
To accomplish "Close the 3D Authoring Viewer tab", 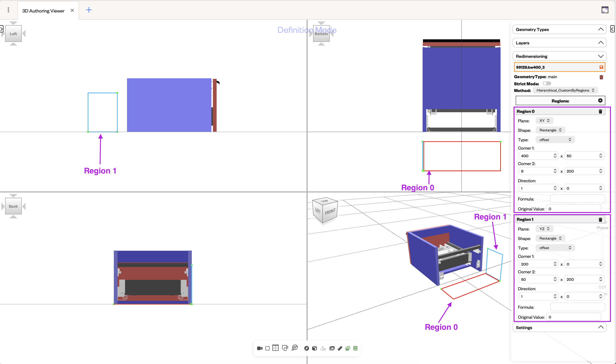I will coord(72,10).
